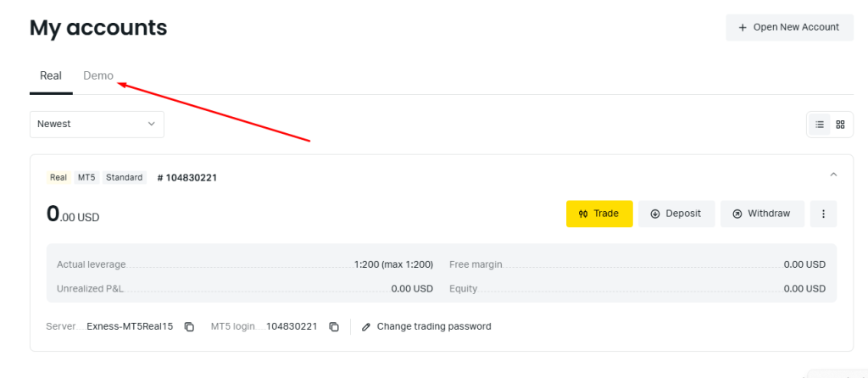The height and width of the screenshot is (378, 868).
Task: Collapse the account card with the chevron
Action: pyautogui.click(x=833, y=175)
